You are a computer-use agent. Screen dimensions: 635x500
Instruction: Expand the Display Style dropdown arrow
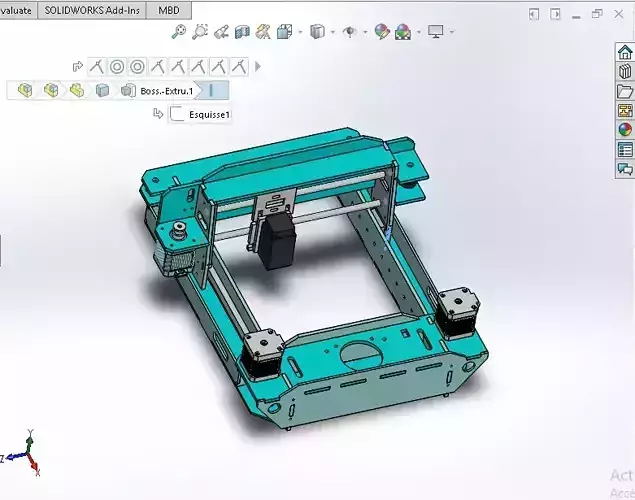(332, 32)
